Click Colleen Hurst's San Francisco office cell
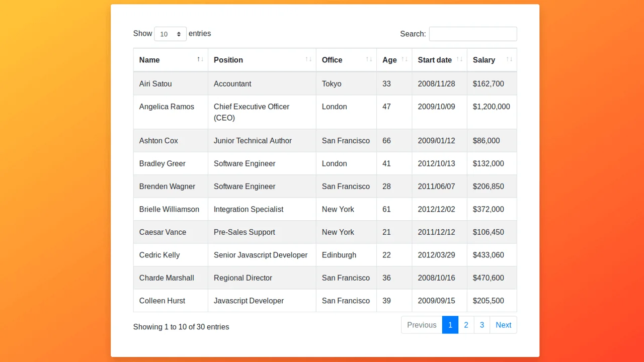This screenshot has width=644, height=362. [x=346, y=301]
